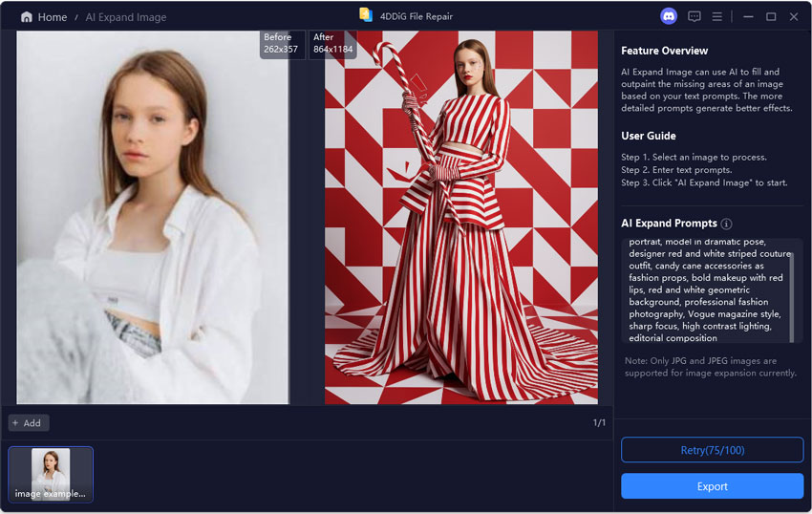Open the feedback chat icon

click(x=694, y=16)
